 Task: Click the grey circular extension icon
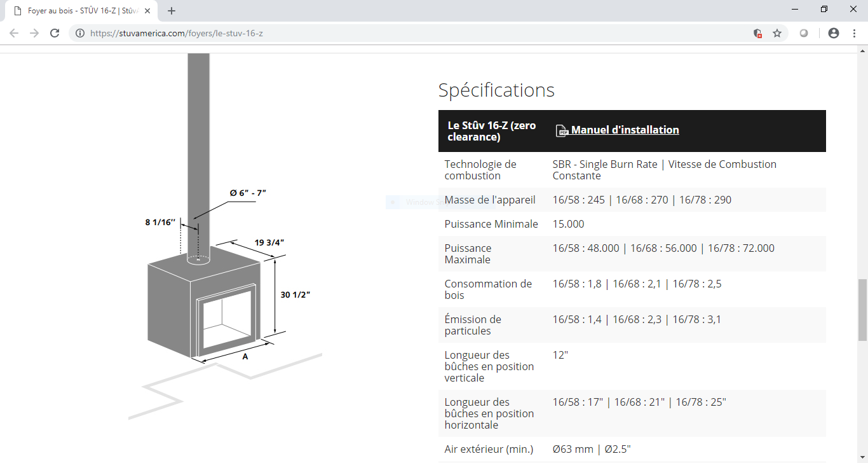(x=804, y=33)
